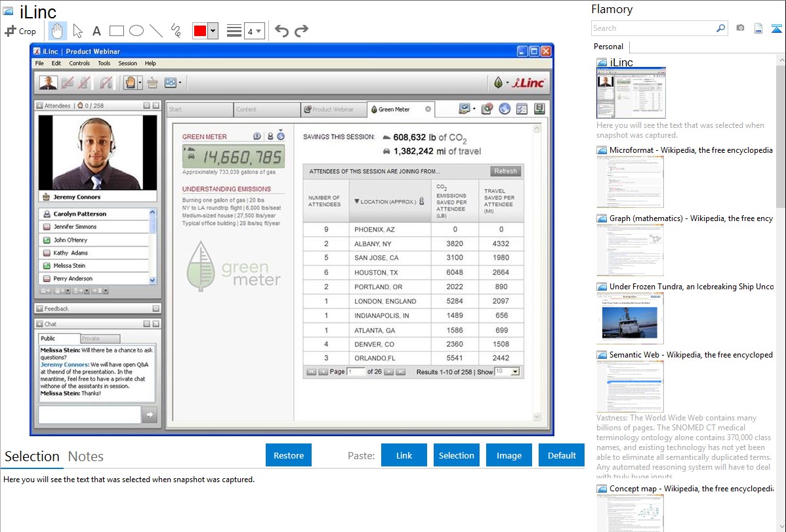The width and height of the screenshot is (786, 532).
Task: Switch to the Private chat tab
Action: pos(100,338)
